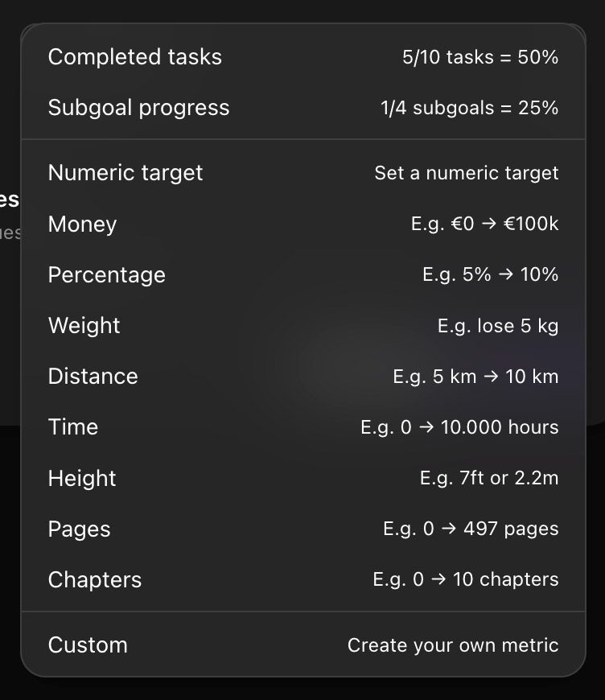Click the '5/10 tasks = 50%' hint text
This screenshot has height=700, width=605.
480,57
